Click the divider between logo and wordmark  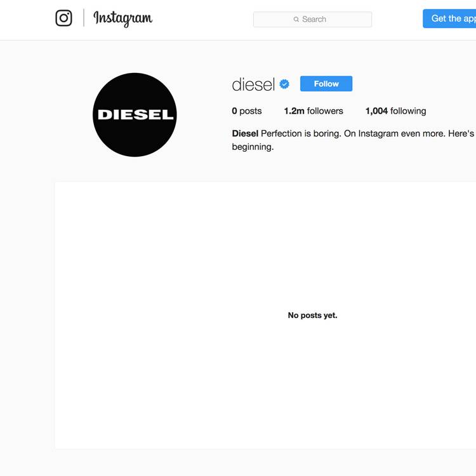point(84,18)
